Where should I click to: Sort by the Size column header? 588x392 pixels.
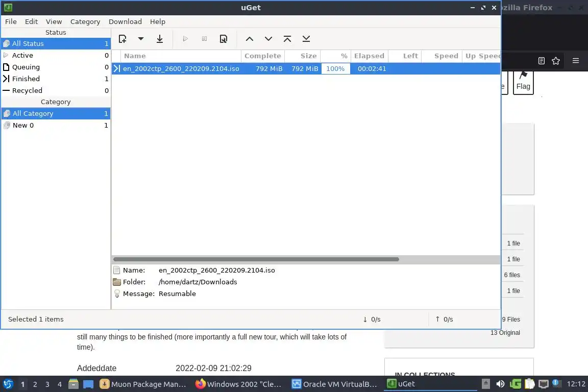pyautogui.click(x=302, y=56)
